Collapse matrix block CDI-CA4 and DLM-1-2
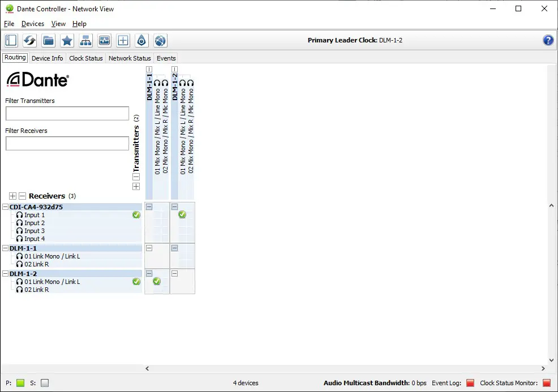Viewport: 558px width, 392px height. (x=174, y=206)
